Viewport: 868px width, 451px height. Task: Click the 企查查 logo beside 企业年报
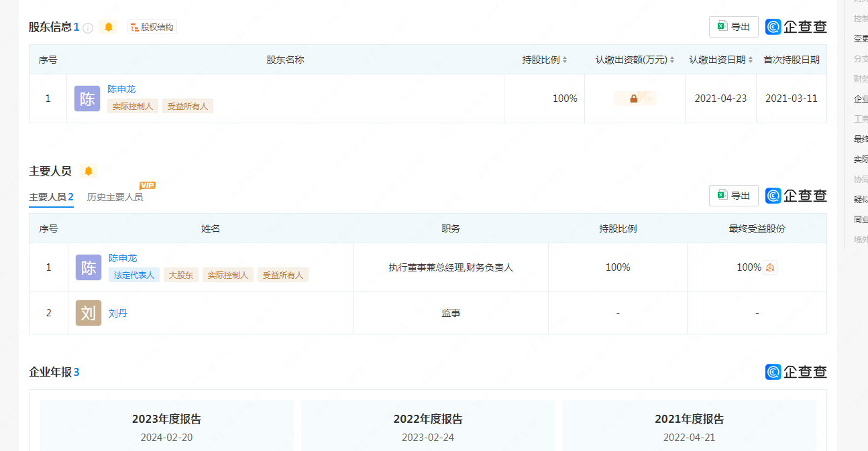point(796,372)
